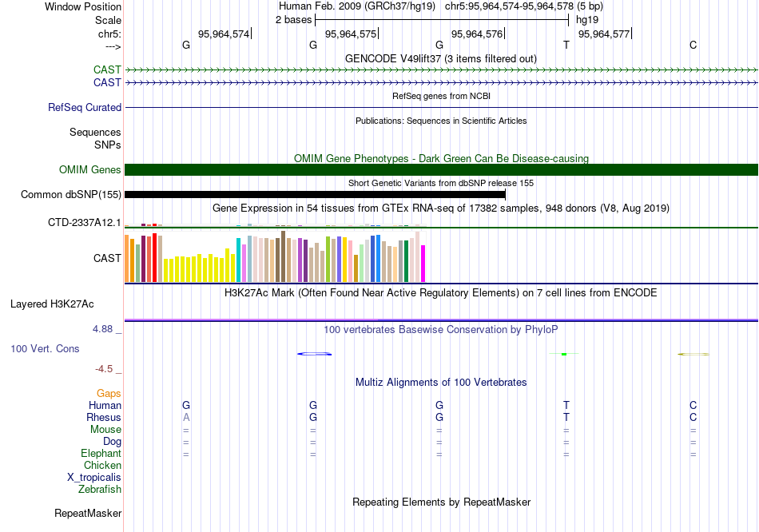Click the Common dbSNP(155) track label
The image size is (759, 532).
tap(70, 195)
